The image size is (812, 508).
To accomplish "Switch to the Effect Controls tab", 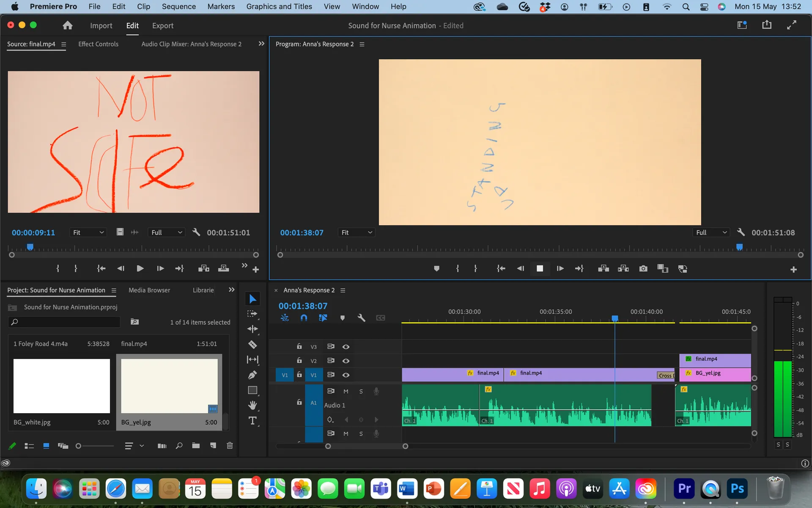I will (98, 44).
